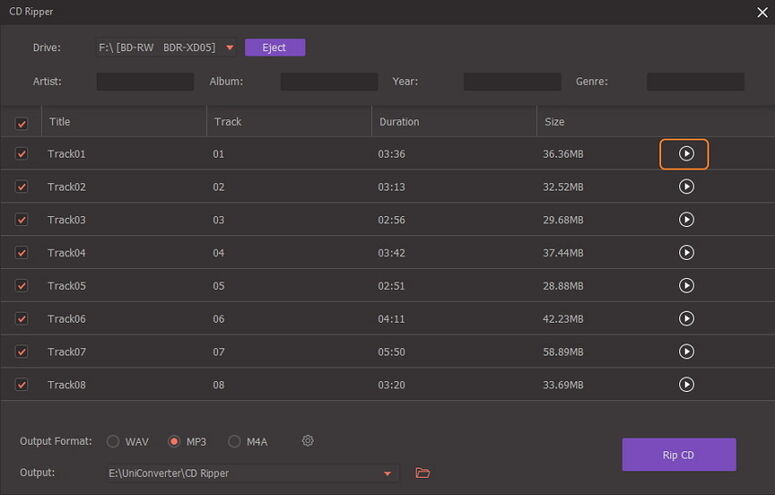Uncheck the Track05 checkbox
The width and height of the screenshot is (775, 495).
(21, 285)
